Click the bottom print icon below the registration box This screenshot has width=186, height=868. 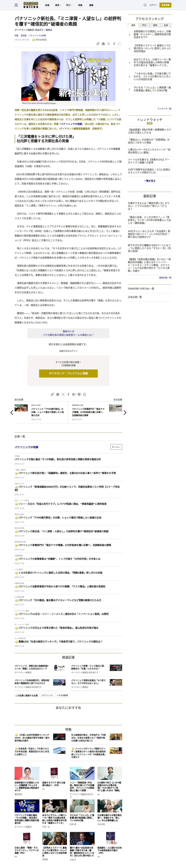click(58, 394)
